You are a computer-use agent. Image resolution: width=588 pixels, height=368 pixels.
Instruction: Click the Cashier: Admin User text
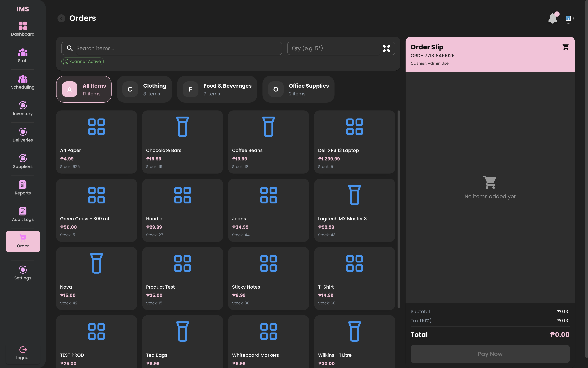pos(430,64)
